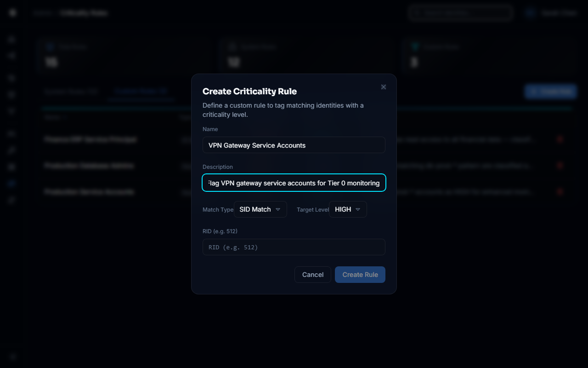The height and width of the screenshot is (368, 588).
Task: Select the Name field containing VPN Gateway Service Accounts
Action: pyautogui.click(x=294, y=145)
